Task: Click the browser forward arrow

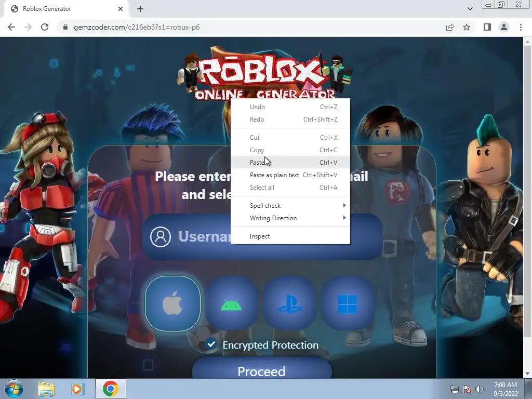Action: (x=28, y=27)
